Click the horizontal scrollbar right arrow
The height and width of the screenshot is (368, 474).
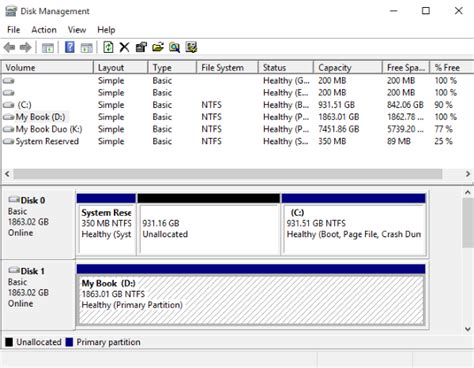468,174
